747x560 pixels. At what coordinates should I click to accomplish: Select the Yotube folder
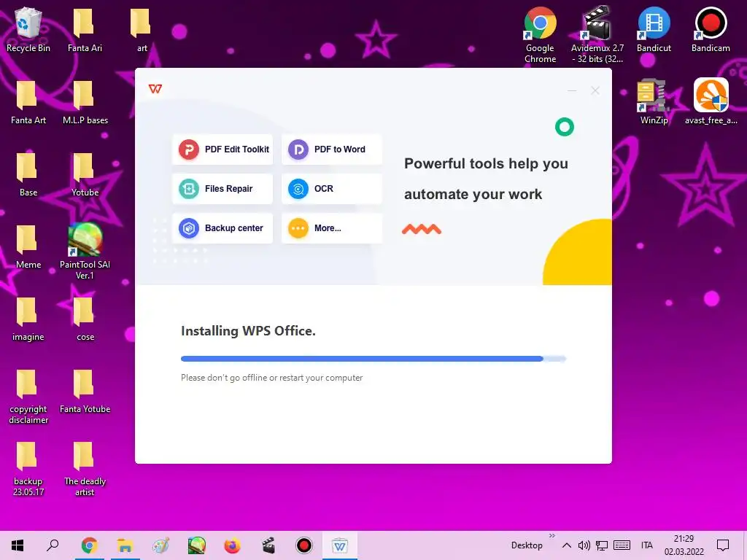coord(85,174)
